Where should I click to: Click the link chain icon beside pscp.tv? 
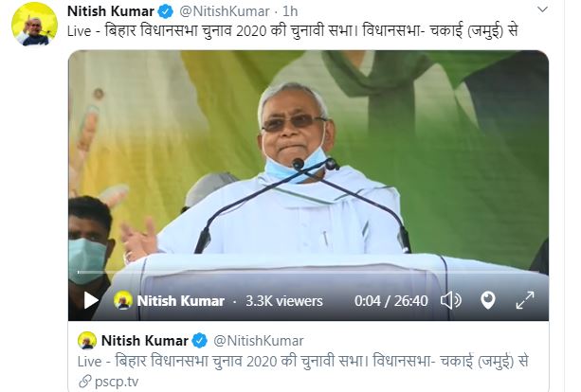point(85,382)
